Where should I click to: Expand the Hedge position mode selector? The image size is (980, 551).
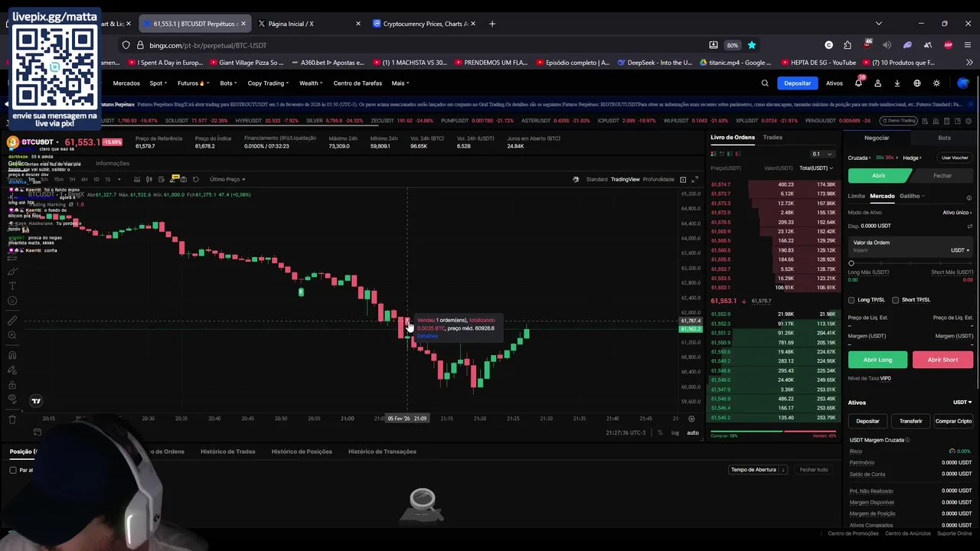pos(913,158)
